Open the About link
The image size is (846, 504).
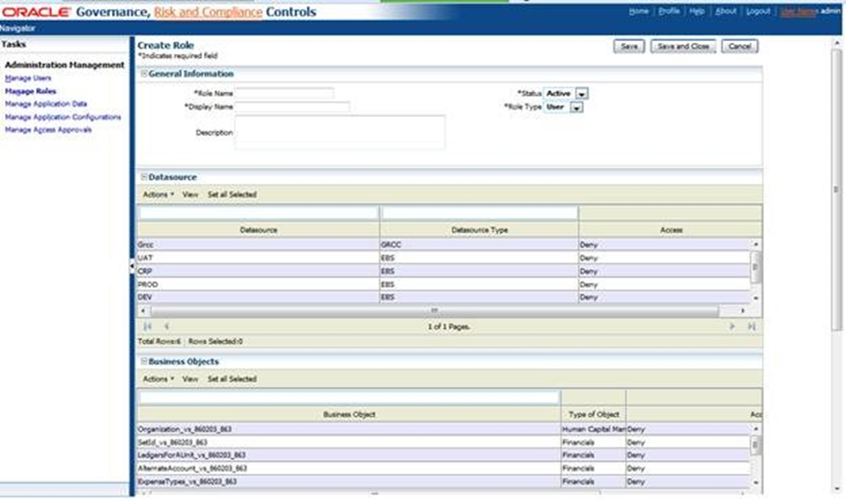tap(725, 11)
